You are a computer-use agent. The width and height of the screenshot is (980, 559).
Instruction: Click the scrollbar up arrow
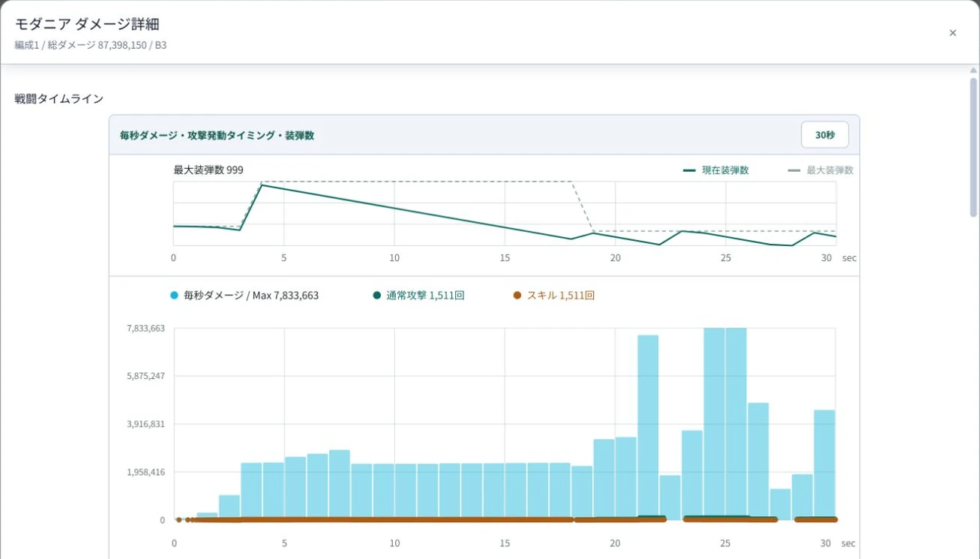pyautogui.click(x=973, y=71)
